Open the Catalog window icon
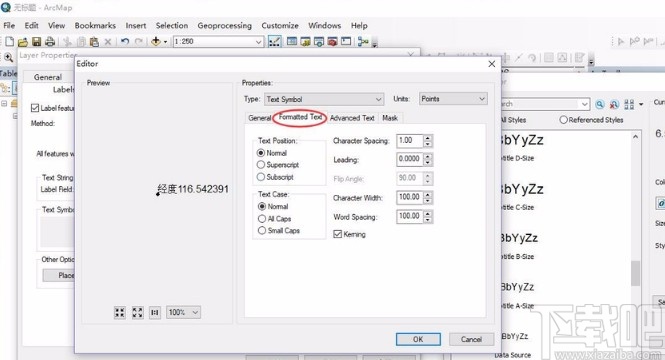 (305, 42)
